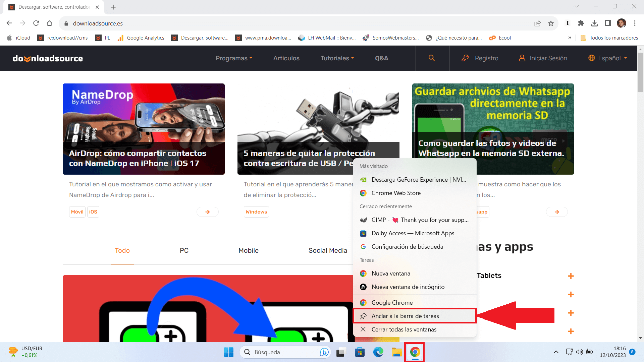Image resolution: width=644 pixels, height=362 pixels.
Task: Open the Articulos nav link
Action: click(286, 58)
